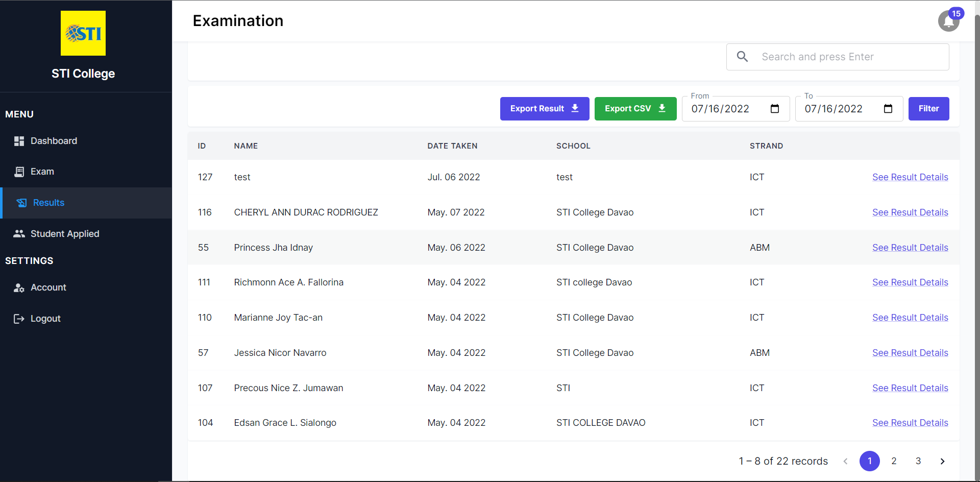Click the Exam sidebar icon

pos(19,172)
